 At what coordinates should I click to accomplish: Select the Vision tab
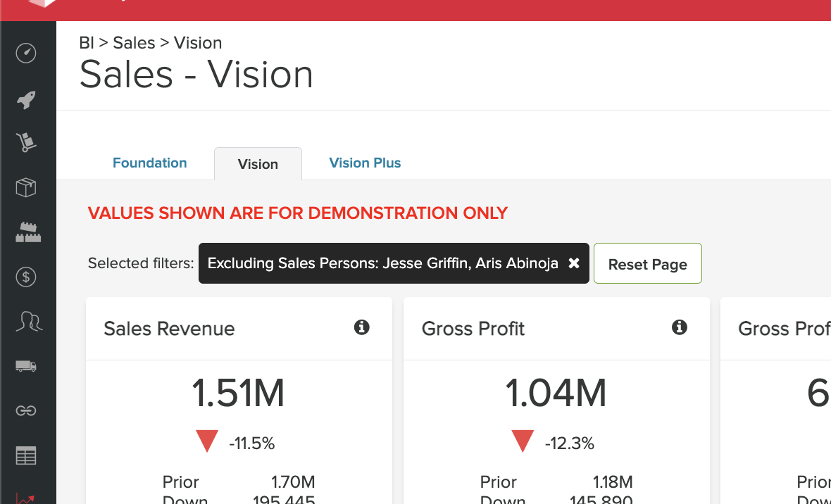(x=258, y=163)
